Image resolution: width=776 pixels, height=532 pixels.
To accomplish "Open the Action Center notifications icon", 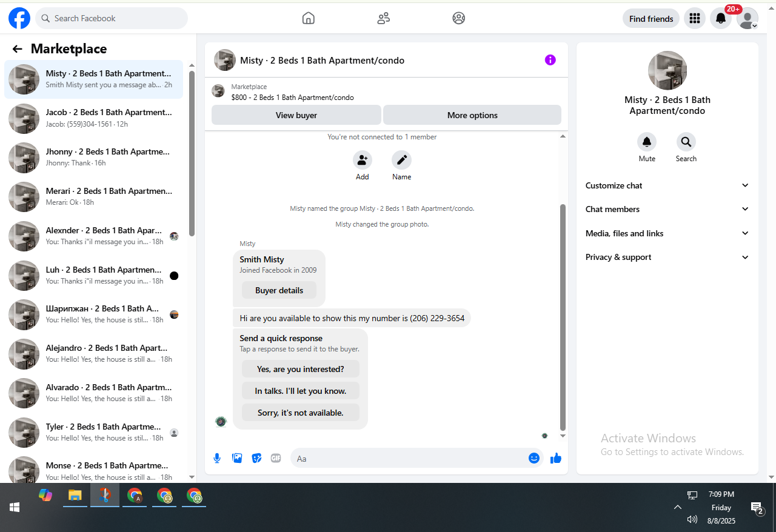I will coord(757,508).
